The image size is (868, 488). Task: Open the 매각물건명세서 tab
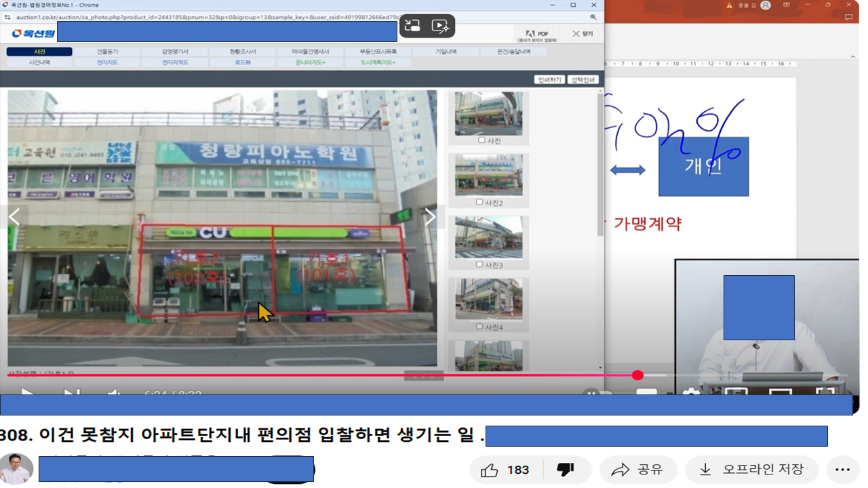coord(310,52)
